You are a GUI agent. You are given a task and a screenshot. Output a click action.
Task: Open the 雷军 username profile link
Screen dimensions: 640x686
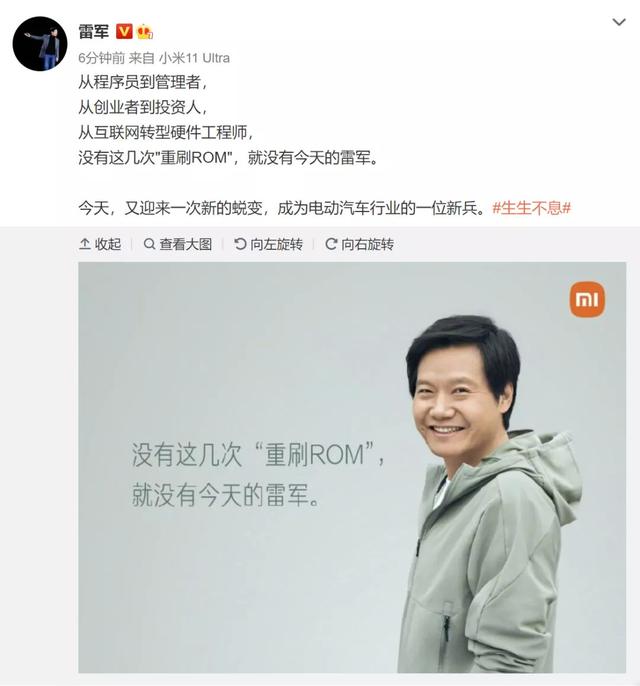point(93,32)
